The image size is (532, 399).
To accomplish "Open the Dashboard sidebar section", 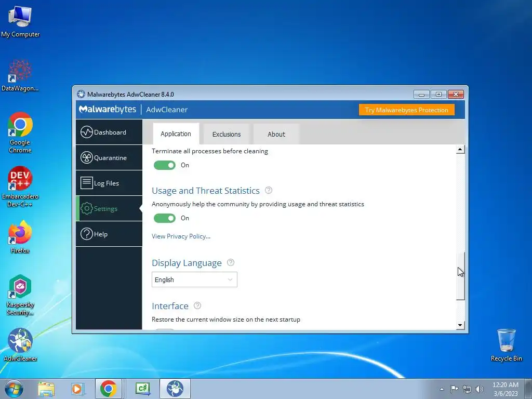I will 109,132.
